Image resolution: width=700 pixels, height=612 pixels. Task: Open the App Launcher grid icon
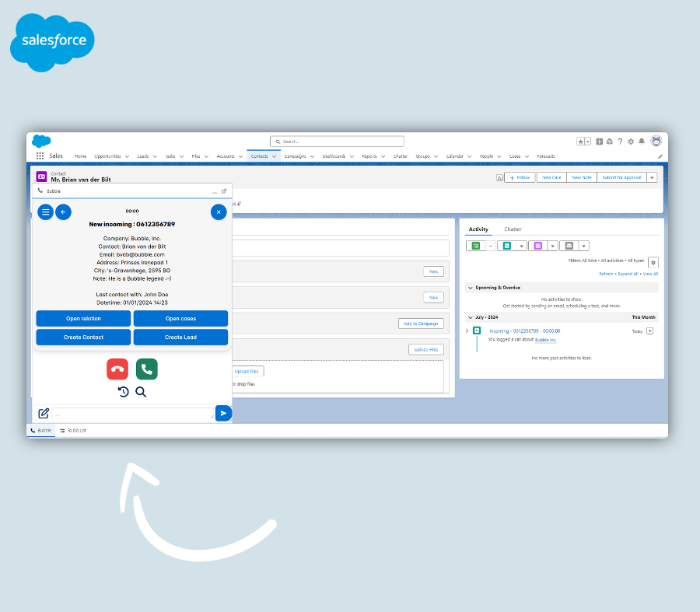(40, 156)
